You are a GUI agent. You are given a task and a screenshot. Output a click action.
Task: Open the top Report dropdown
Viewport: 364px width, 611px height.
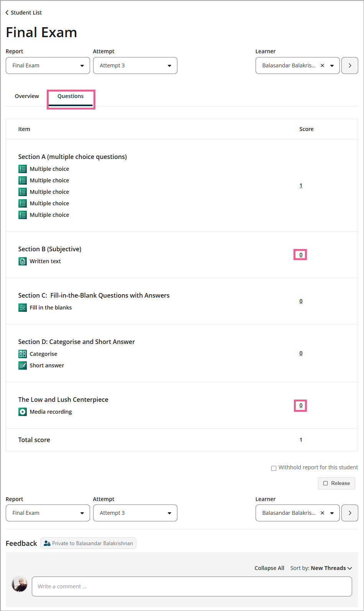click(x=48, y=66)
